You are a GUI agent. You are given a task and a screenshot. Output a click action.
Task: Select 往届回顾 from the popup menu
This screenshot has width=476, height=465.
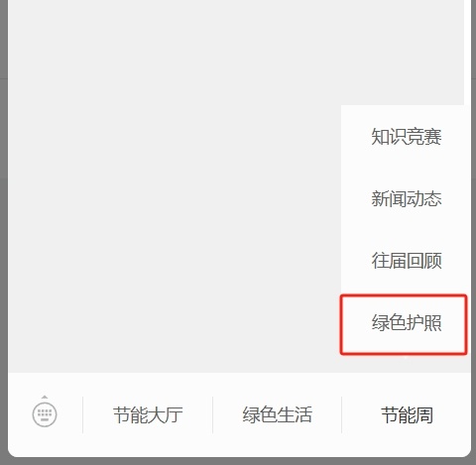pyautogui.click(x=407, y=261)
